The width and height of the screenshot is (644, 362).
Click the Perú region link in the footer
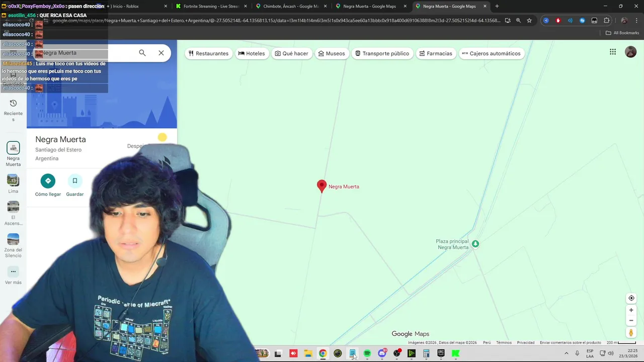[x=487, y=342]
